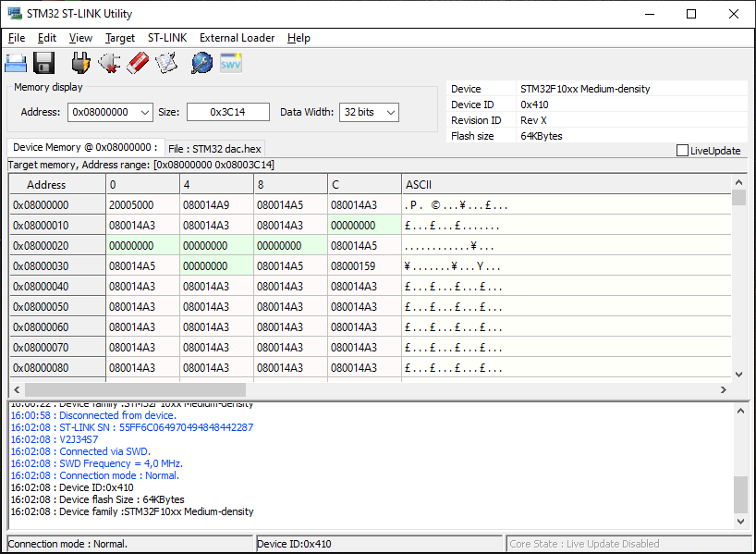Select green 00000000 cell in row 0x08000030
The image size is (756, 554).
coord(217,265)
